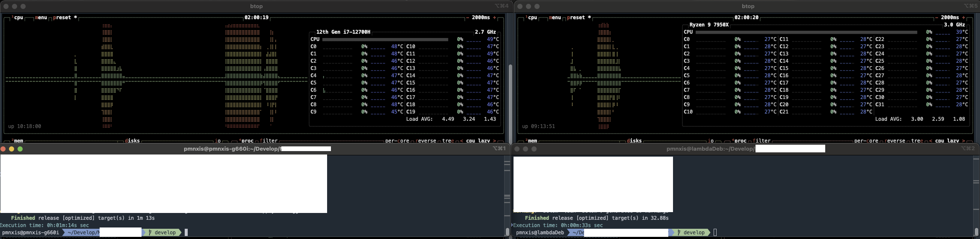The width and height of the screenshot is (980, 239).
Task: Click the total CPU usage bar in i7-12700H btop
Action: tap(385, 39)
